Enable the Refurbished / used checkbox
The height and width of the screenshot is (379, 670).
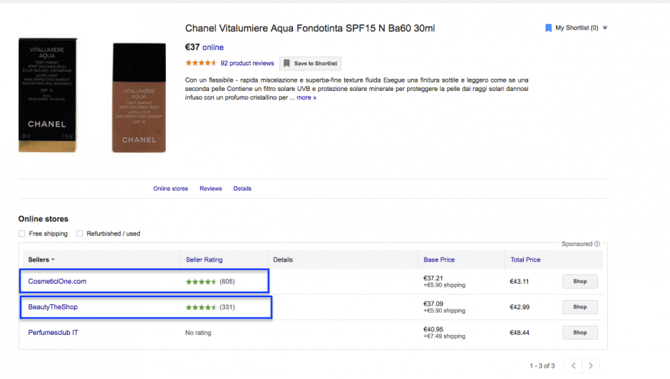click(79, 234)
